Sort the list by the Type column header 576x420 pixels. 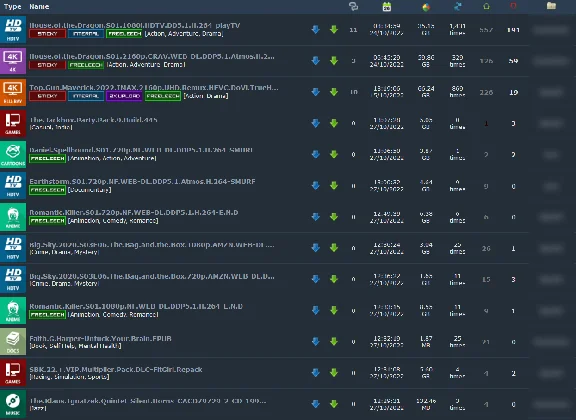tap(12, 7)
